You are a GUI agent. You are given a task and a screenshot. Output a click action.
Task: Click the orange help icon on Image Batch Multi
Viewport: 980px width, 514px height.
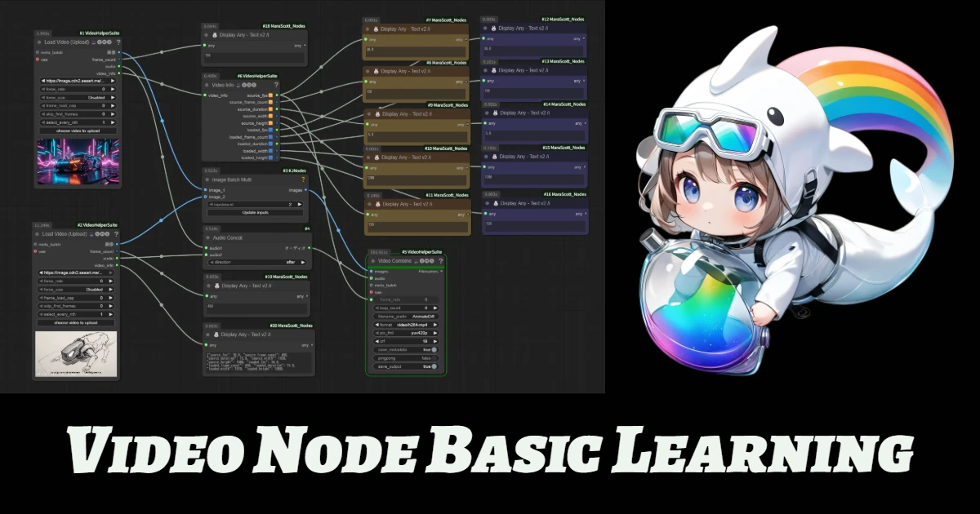pyautogui.click(x=305, y=179)
